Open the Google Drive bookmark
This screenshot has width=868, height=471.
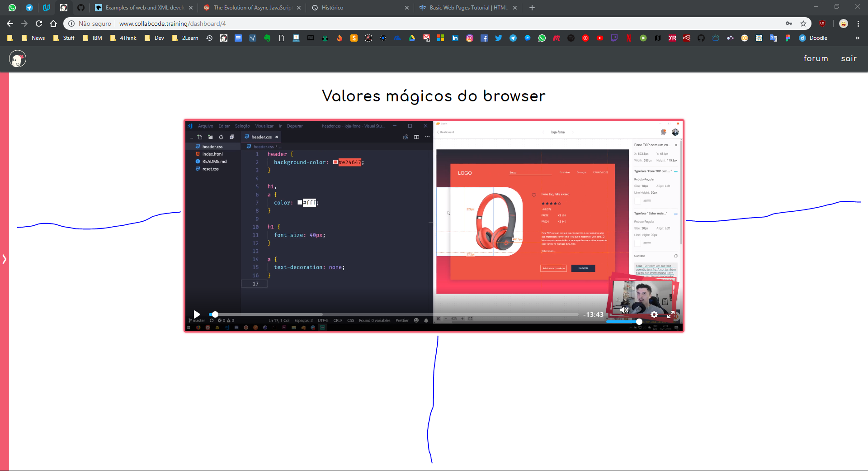[x=412, y=38]
